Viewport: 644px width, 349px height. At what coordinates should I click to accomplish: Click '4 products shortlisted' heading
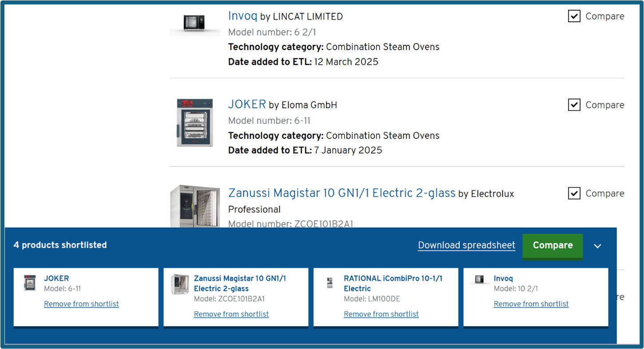pyautogui.click(x=60, y=245)
